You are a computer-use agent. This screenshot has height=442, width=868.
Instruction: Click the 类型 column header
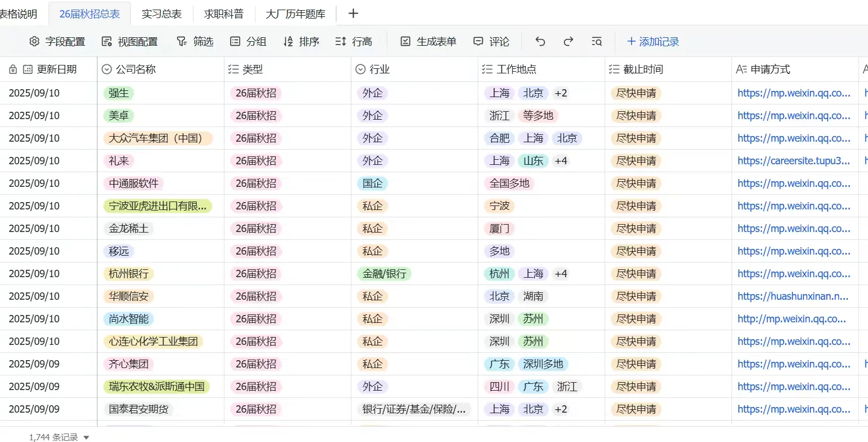[288, 69]
